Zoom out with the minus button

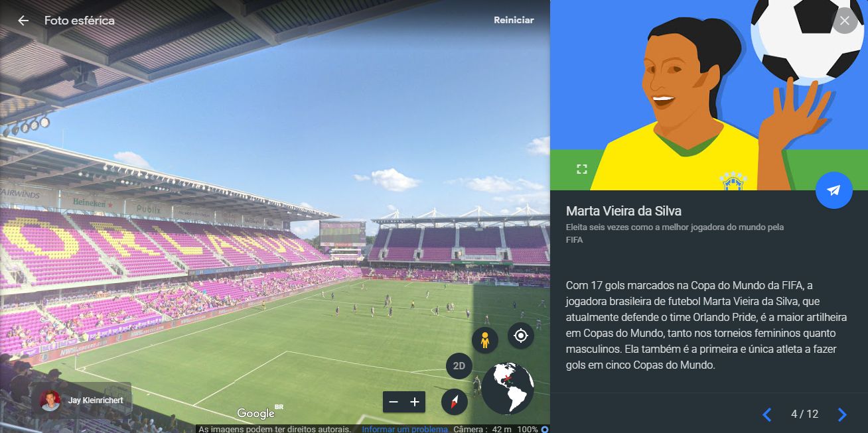[x=394, y=402]
